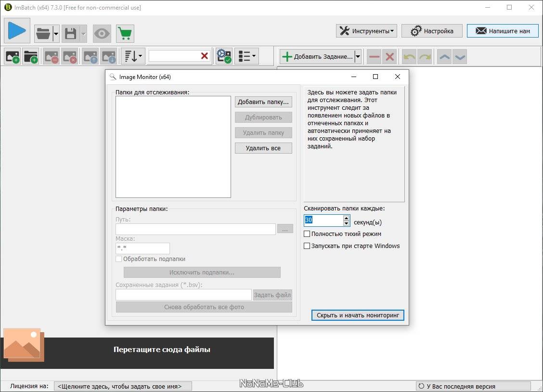Click the У Вас последняя версия status
This screenshot has width=543, height=392.
point(473,386)
